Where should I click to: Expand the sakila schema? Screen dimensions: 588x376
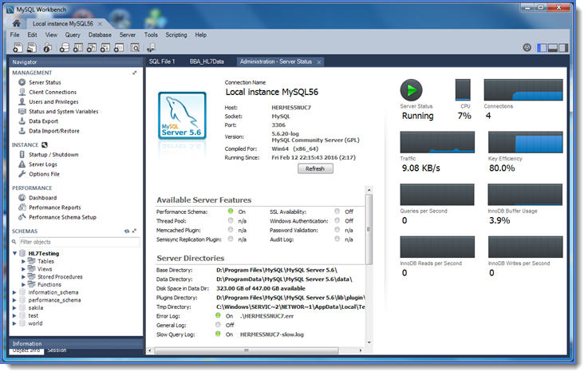tap(14, 307)
